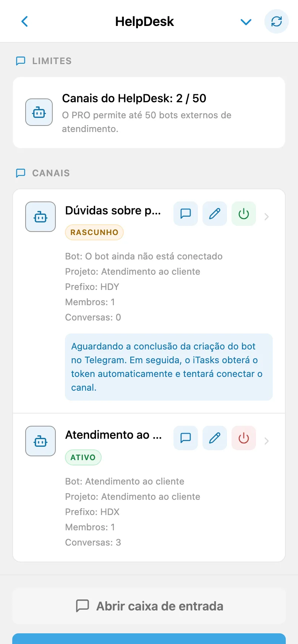Click the ATIVO status badge
Screen dimensions: 298x644
[83, 457]
